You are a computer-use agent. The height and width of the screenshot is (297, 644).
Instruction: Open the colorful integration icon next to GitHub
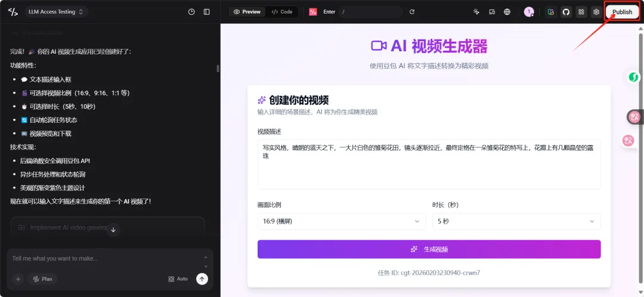pos(551,12)
